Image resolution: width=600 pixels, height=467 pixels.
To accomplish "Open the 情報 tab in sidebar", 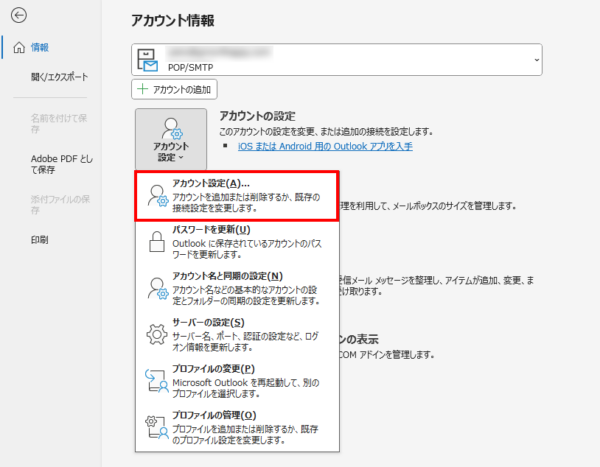I will (x=40, y=47).
